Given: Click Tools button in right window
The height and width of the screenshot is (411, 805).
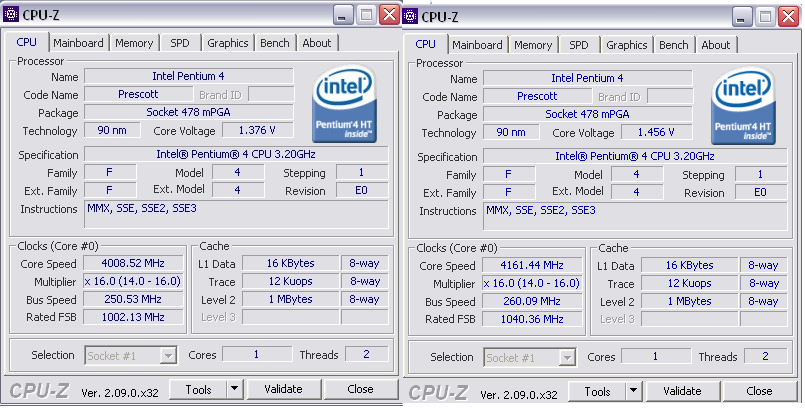Looking at the screenshot, I should tap(597, 392).
